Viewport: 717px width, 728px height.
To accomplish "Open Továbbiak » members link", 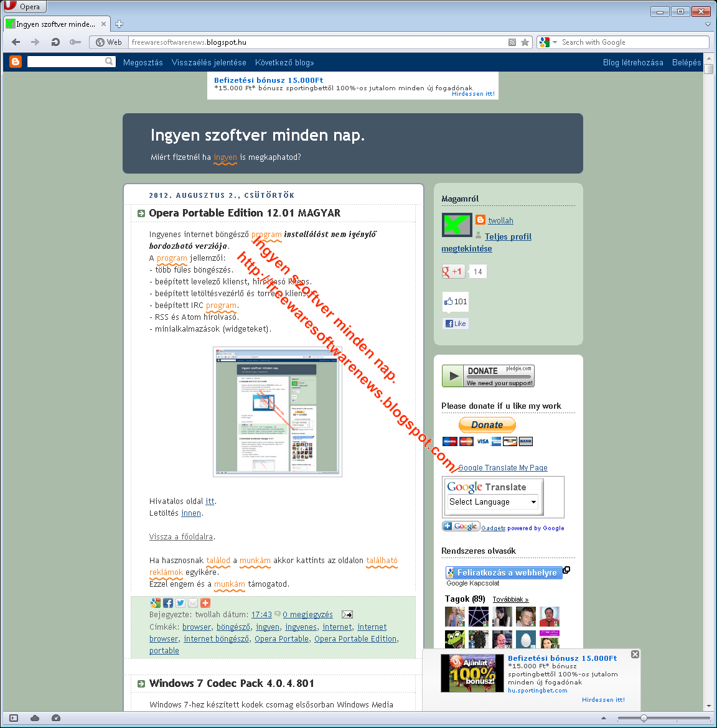I will click(x=510, y=599).
